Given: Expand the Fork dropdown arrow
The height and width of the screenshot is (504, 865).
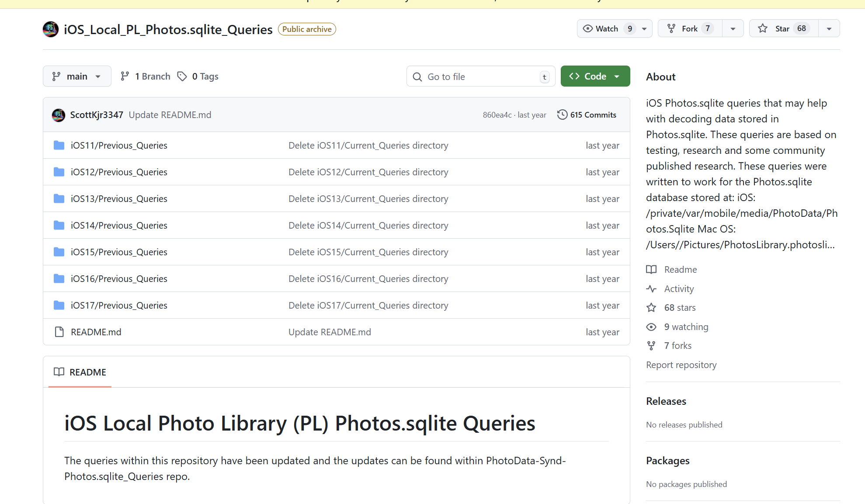Looking at the screenshot, I should point(733,29).
